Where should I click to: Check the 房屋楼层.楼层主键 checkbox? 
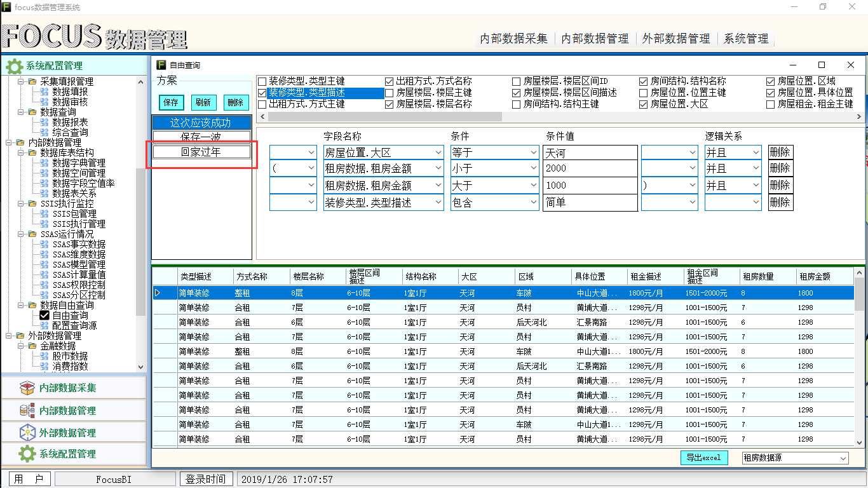click(390, 93)
